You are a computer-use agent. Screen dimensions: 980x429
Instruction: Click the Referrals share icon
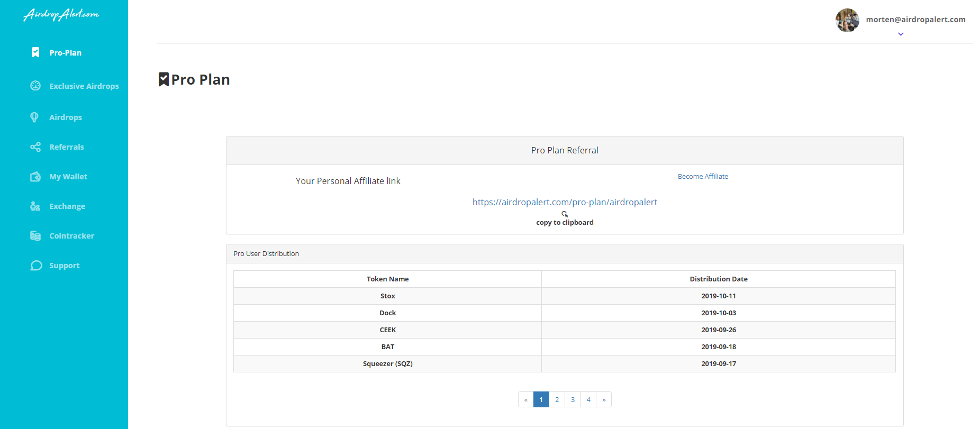point(35,147)
